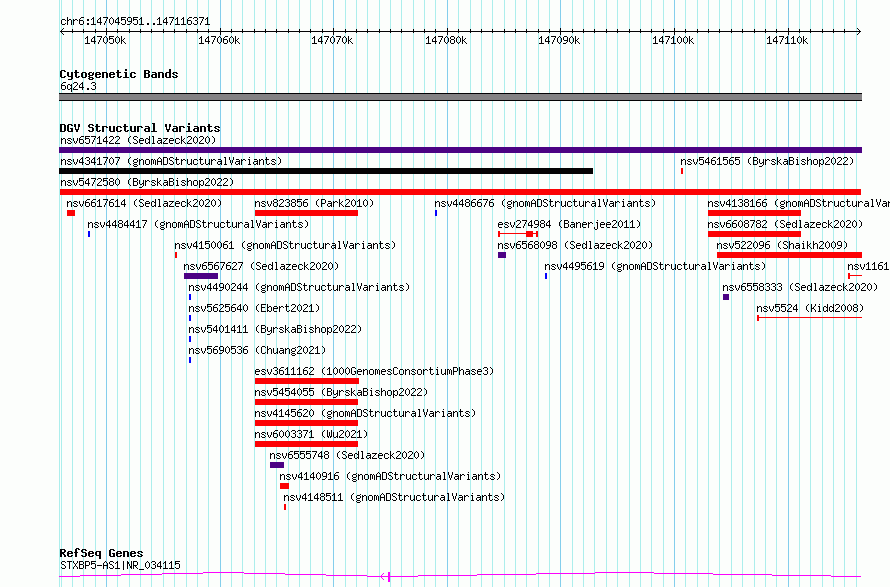Click nsv4150061 gnomAD variant label
The width and height of the screenshot is (890, 587).
(x=285, y=245)
